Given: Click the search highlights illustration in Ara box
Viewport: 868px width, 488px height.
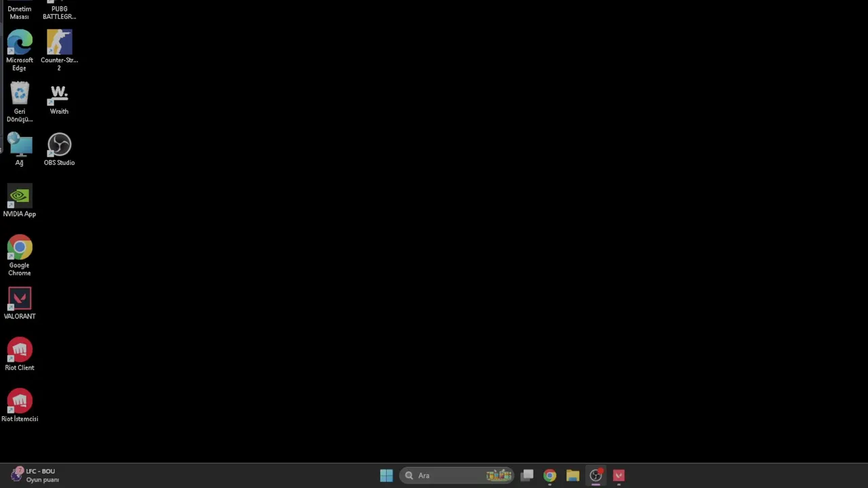Looking at the screenshot, I should click(x=499, y=476).
